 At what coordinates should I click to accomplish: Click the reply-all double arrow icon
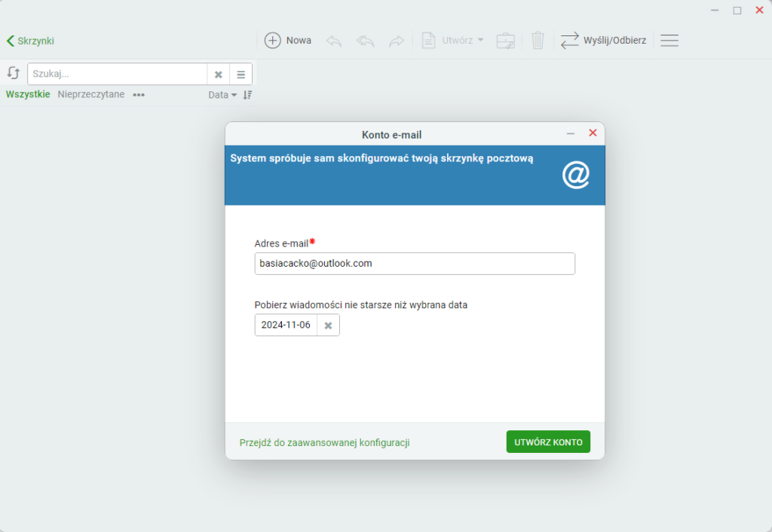click(365, 41)
